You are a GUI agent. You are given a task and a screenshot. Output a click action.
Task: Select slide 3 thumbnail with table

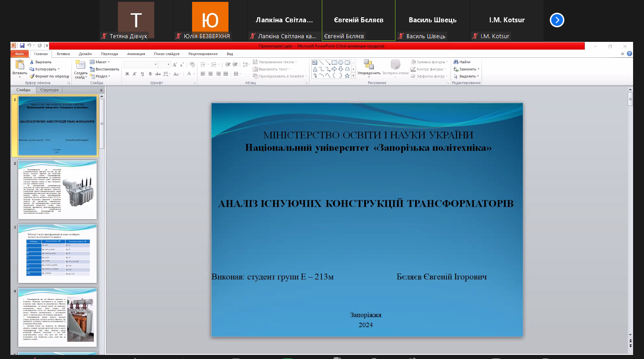(x=57, y=253)
